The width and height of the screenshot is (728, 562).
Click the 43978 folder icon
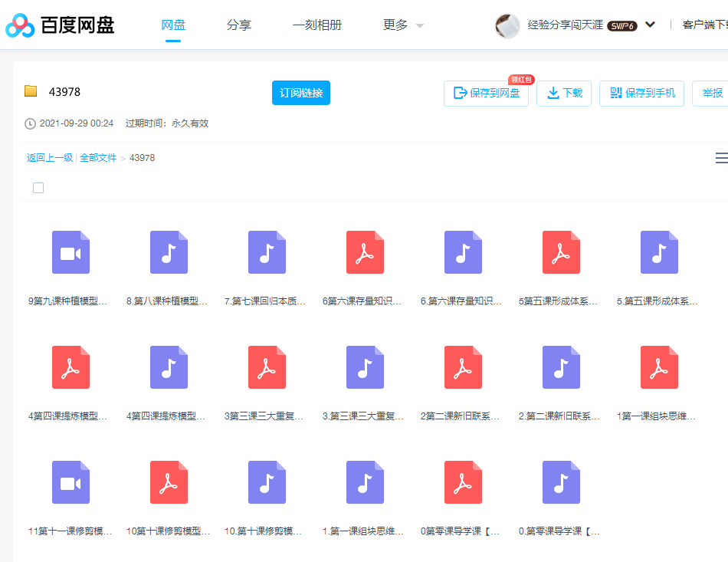(31, 91)
